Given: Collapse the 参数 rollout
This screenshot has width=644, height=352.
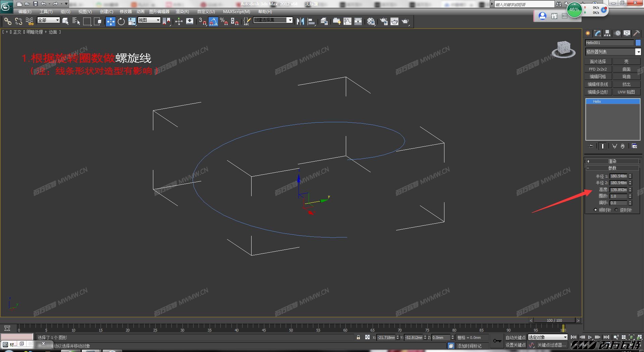Looking at the screenshot, I should [x=612, y=168].
